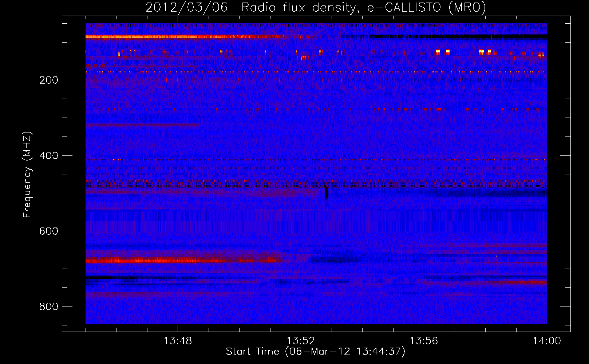Click the 800 frequency tick label
The height and width of the screenshot is (364, 589).
(x=49, y=306)
